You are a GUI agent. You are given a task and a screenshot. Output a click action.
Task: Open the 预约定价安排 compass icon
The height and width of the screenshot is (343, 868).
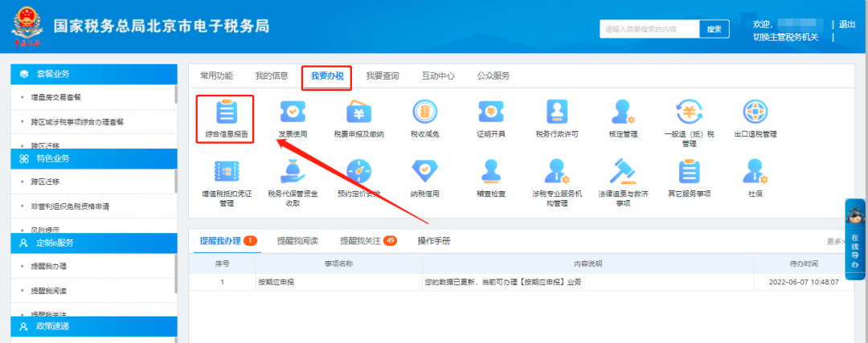coord(358,172)
